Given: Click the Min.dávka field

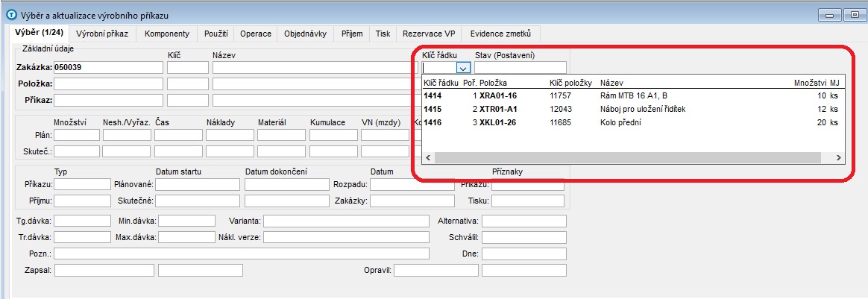Looking at the screenshot, I should click(186, 221).
